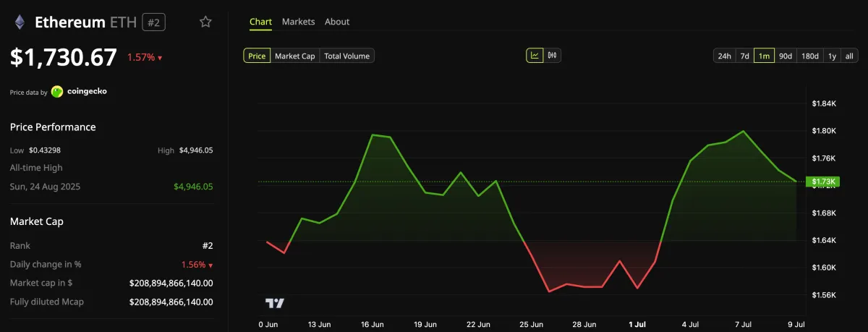The height and width of the screenshot is (332, 868).
Task: Click the green all-time high $4,946.05 value
Action: (x=193, y=187)
